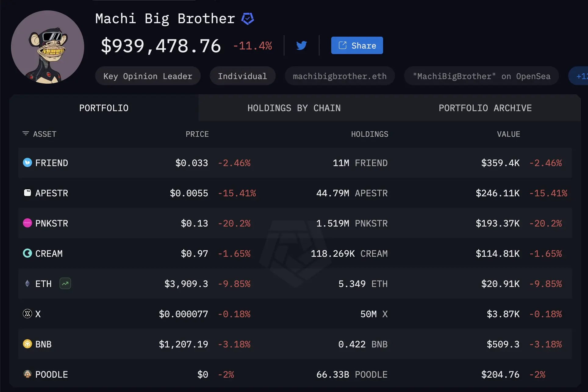Image resolution: width=588 pixels, height=392 pixels.
Task: Open the asset sort filter icon
Action: pos(26,134)
